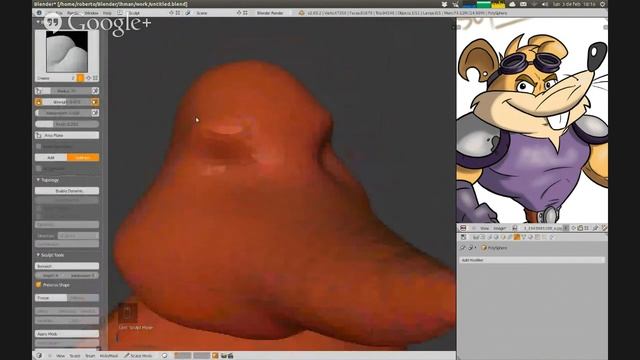Switch to the Texture properties tab icon
This screenshot has height=360, width=640.
point(538,237)
